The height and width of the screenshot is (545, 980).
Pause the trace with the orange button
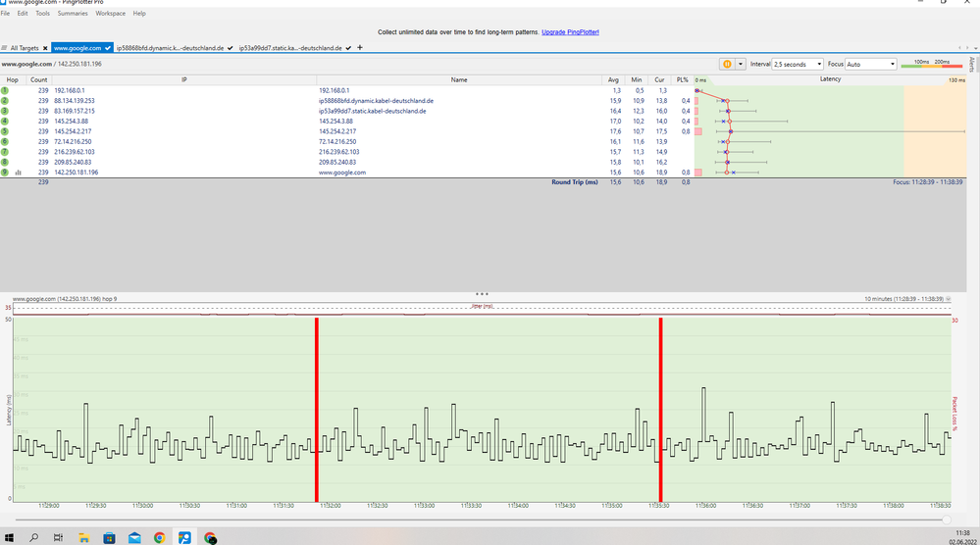click(x=728, y=64)
